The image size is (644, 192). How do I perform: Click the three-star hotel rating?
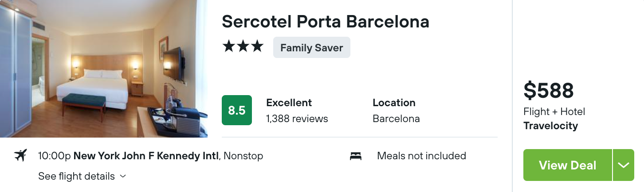(243, 46)
